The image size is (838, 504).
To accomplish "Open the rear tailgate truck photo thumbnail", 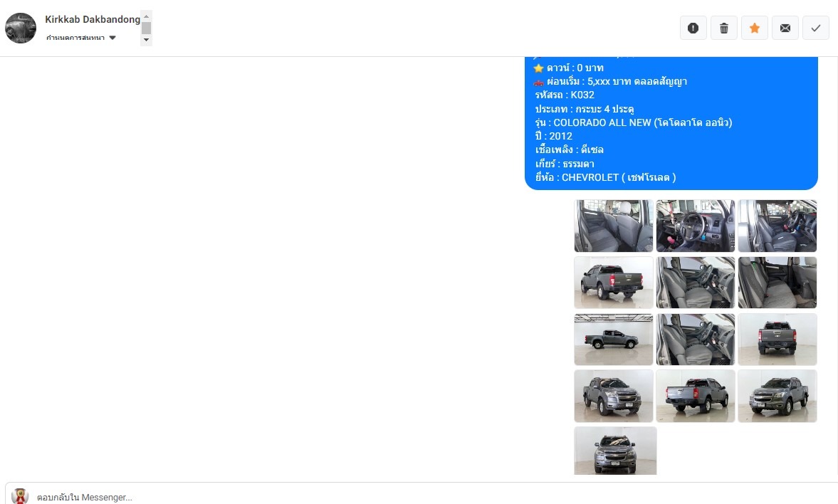I will 777,340.
